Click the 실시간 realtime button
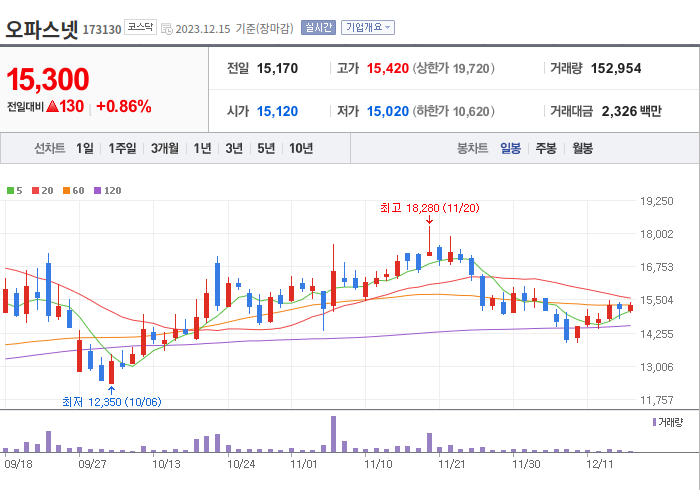Screen dimensions: 700x490 tap(318, 28)
